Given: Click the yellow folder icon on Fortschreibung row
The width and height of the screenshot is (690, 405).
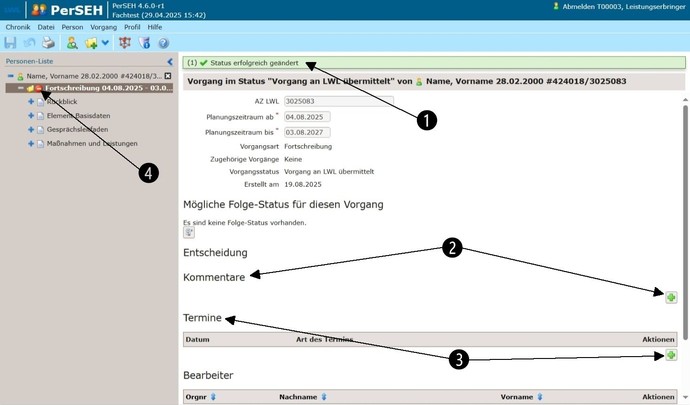Looking at the screenshot, I should pos(30,88).
